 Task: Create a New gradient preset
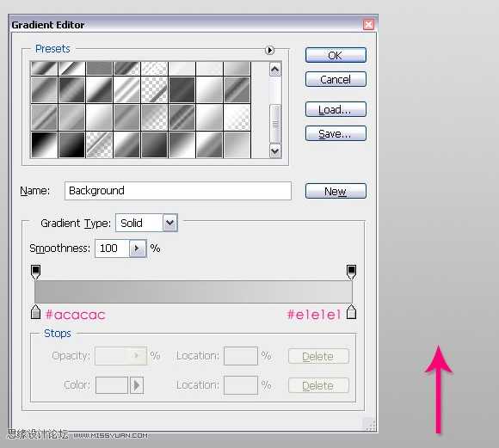336,191
